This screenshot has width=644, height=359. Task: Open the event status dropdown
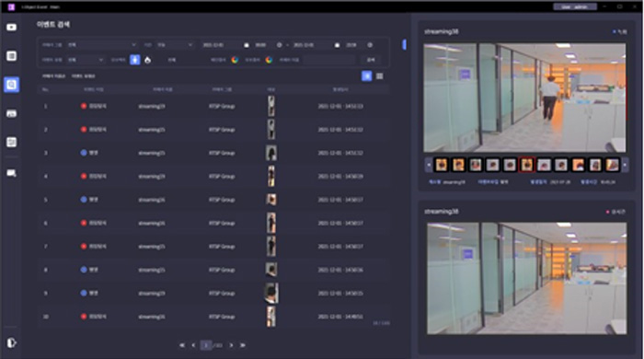click(86, 60)
